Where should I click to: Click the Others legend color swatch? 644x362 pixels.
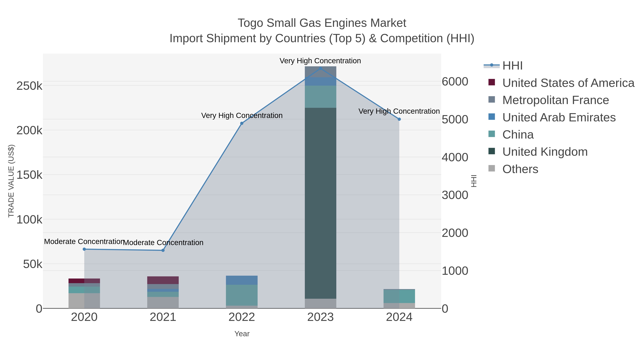click(x=492, y=168)
